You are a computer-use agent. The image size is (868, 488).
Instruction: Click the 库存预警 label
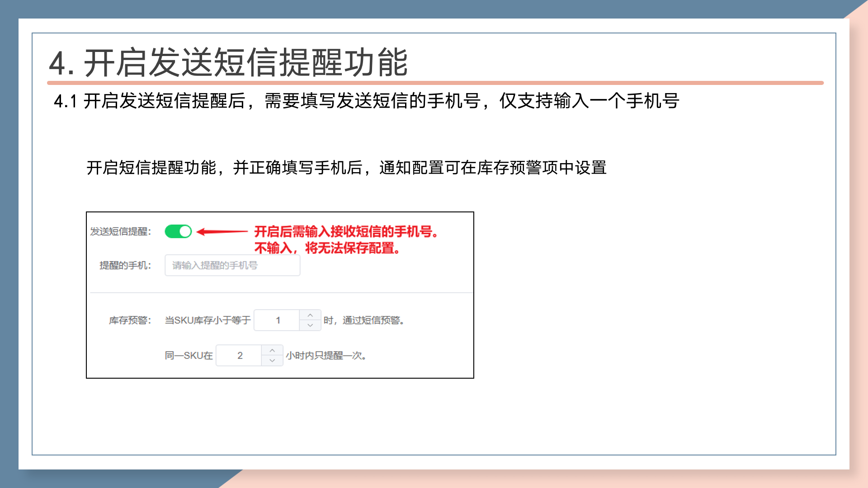130,320
